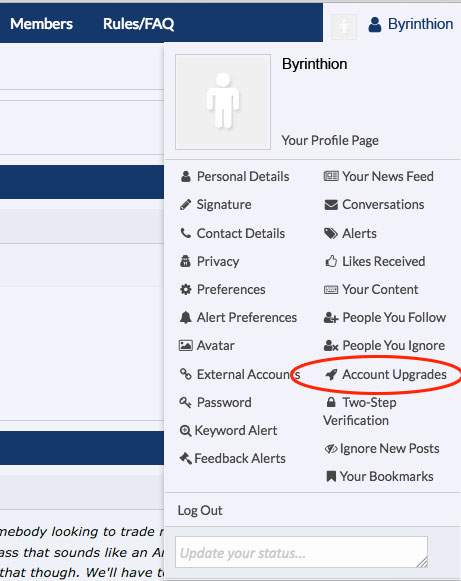Click the default avatar image in dropdown
This screenshot has width=461, height=581.
click(x=223, y=102)
